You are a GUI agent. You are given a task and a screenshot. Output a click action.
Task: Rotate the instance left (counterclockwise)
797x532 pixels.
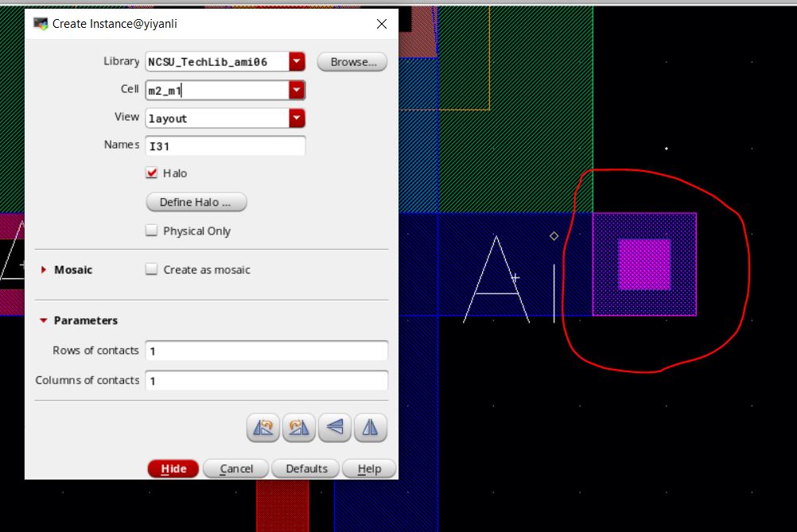point(265,428)
